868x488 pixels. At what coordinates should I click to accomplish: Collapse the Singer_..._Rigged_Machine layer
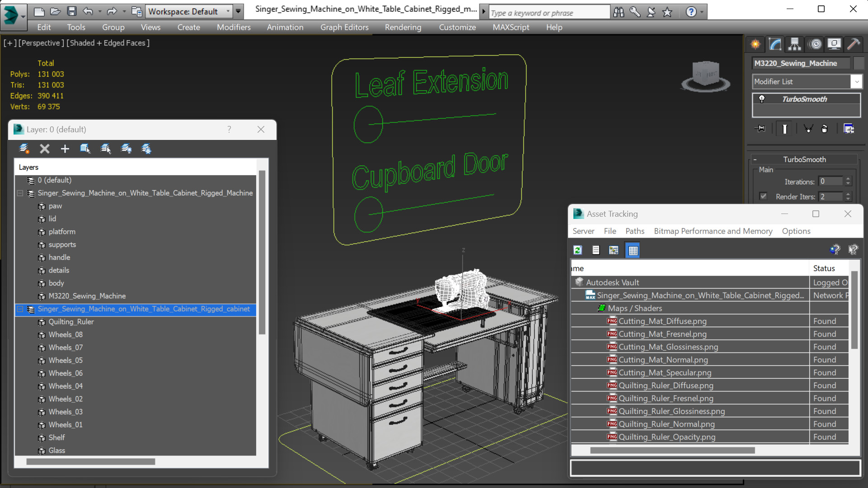20,193
